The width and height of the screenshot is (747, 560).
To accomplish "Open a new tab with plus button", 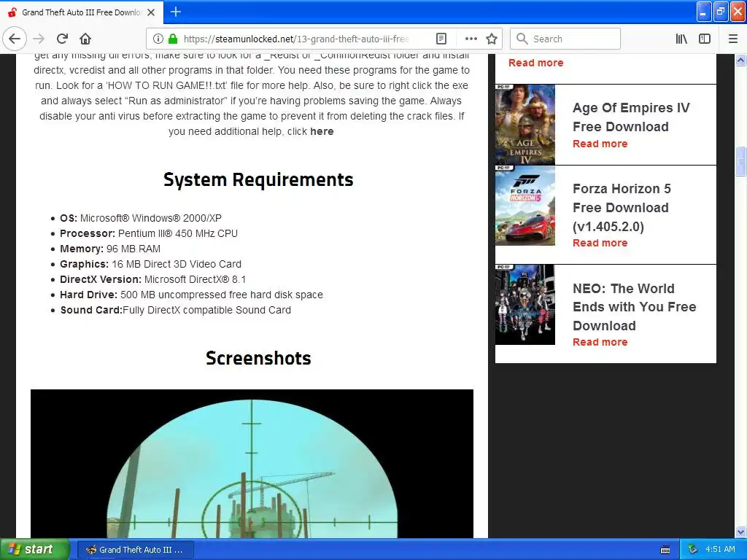I will (176, 12).
